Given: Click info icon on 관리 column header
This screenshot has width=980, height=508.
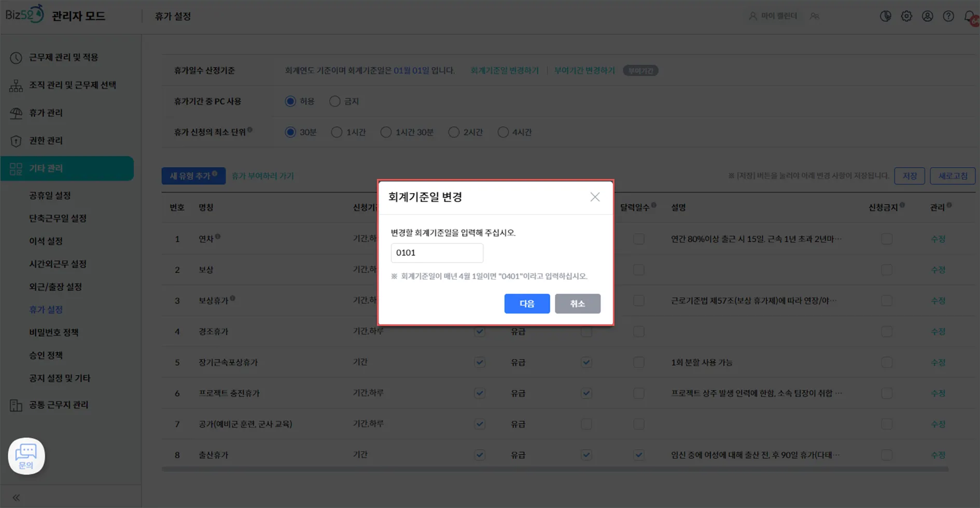Looking at the screenshot, I should click(x=949, y=205).
